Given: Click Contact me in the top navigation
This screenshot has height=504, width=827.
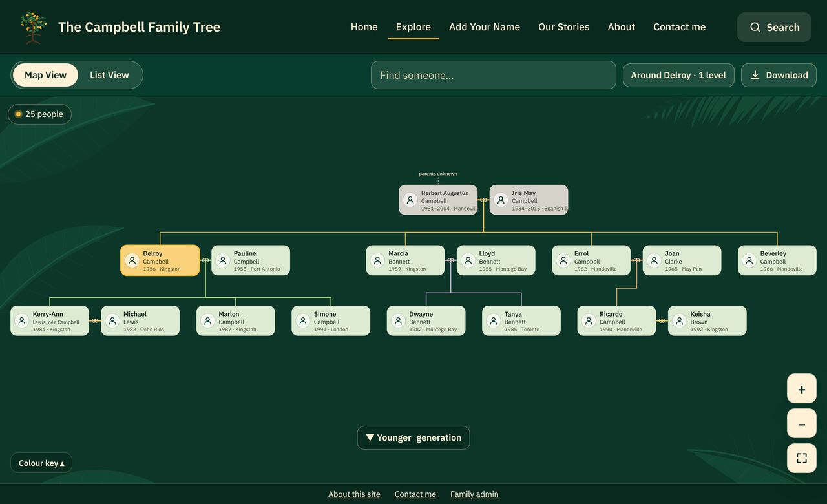Looking at the screenshot, I should click(x=679, y=27).
